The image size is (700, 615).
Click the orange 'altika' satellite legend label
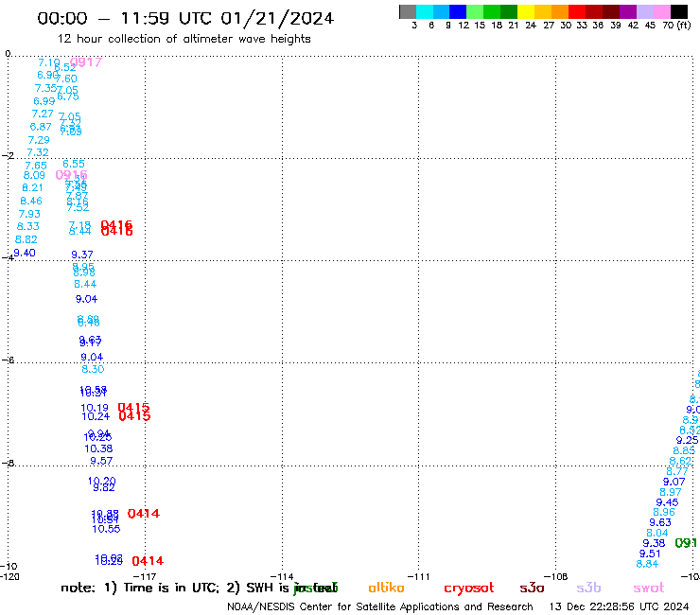386,588
